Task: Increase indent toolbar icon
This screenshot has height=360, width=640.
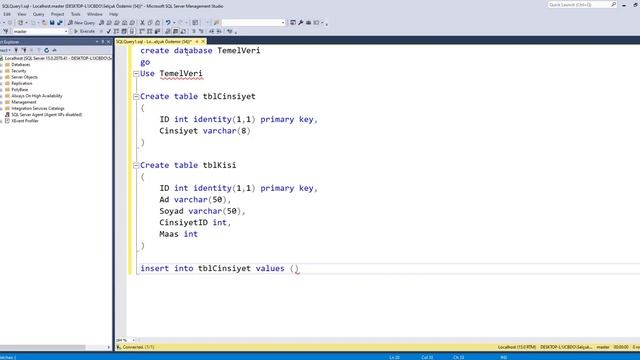Action: [219, 31]
